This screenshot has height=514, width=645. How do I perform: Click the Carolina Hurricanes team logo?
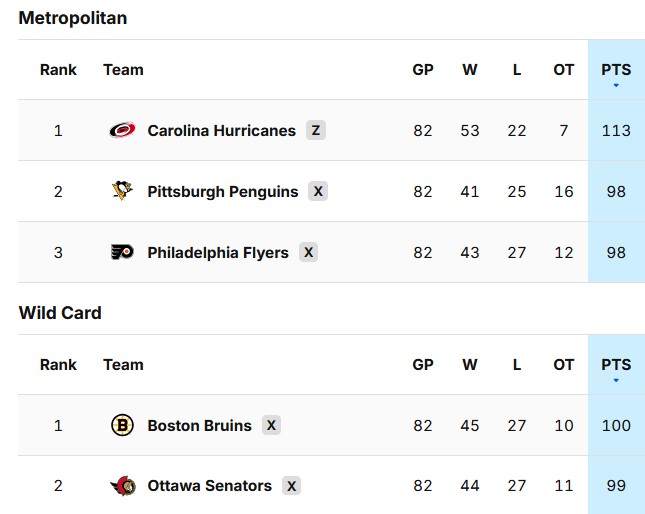click(122, 130)
